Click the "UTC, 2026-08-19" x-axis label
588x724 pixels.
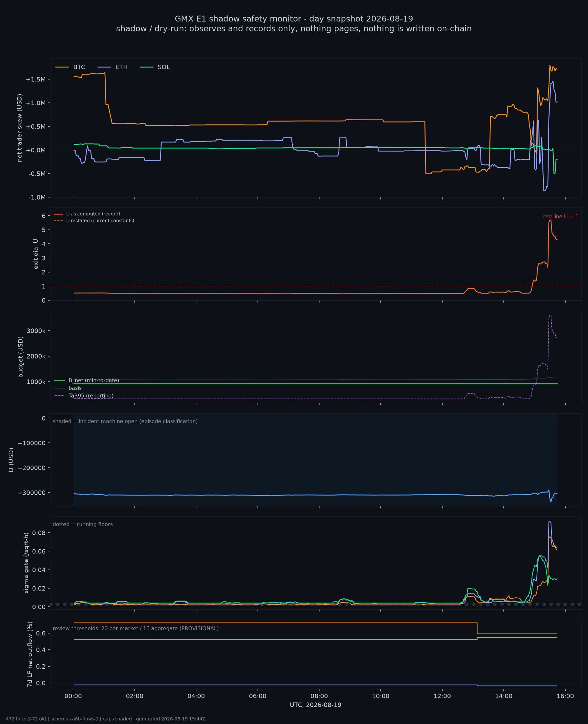[315, 705]
